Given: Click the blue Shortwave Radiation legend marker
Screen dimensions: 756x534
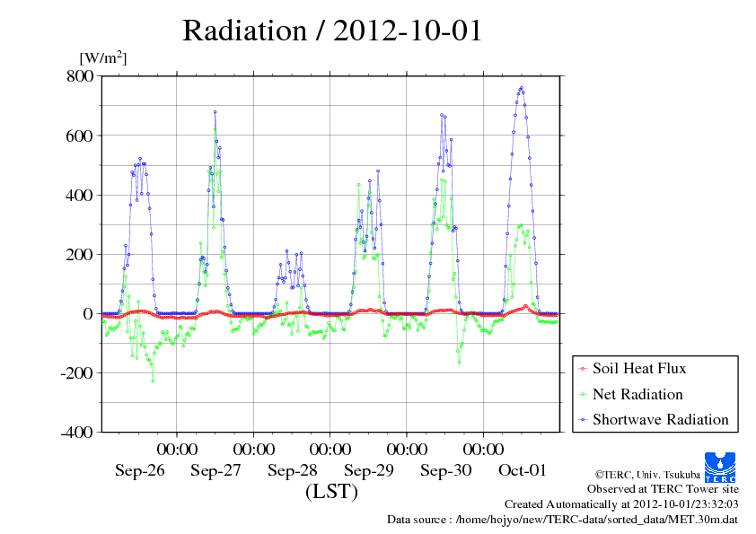Looking at the screenshot, I should [x=583, y=420].
